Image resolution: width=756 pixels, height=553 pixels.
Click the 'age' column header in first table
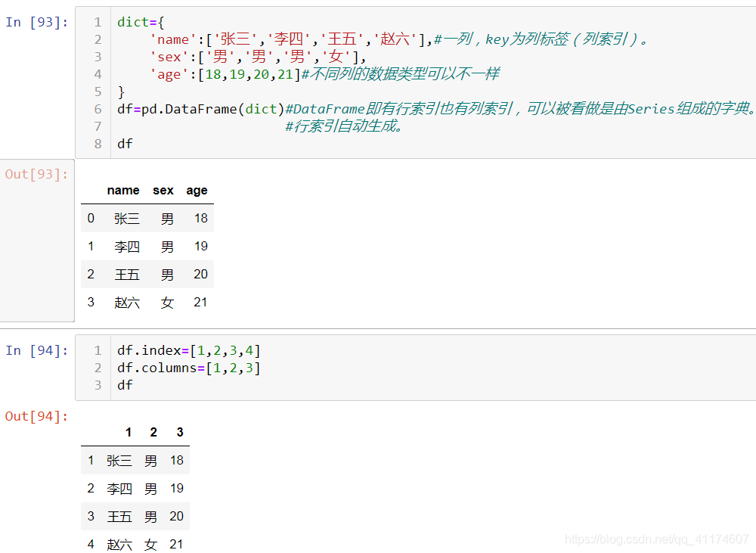coord(197,191)
